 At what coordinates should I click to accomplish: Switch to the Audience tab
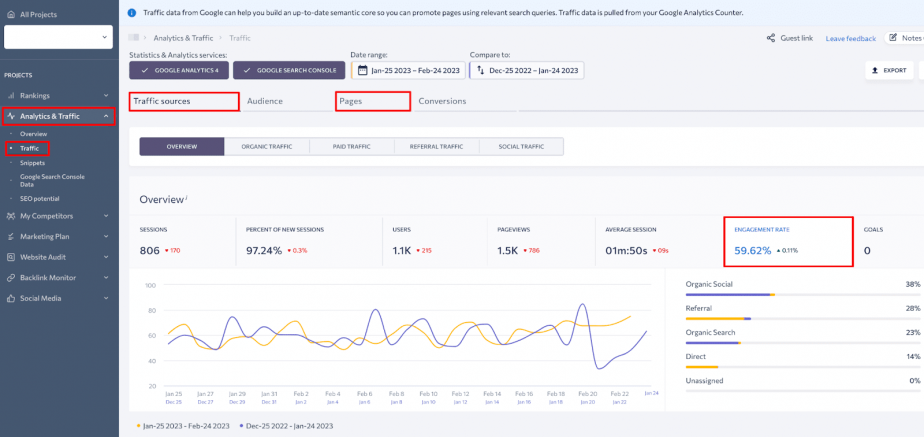point(265,101)
